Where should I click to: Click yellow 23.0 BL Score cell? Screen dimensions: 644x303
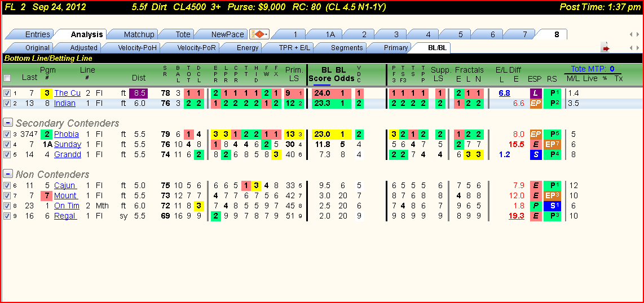coord(321,134)
